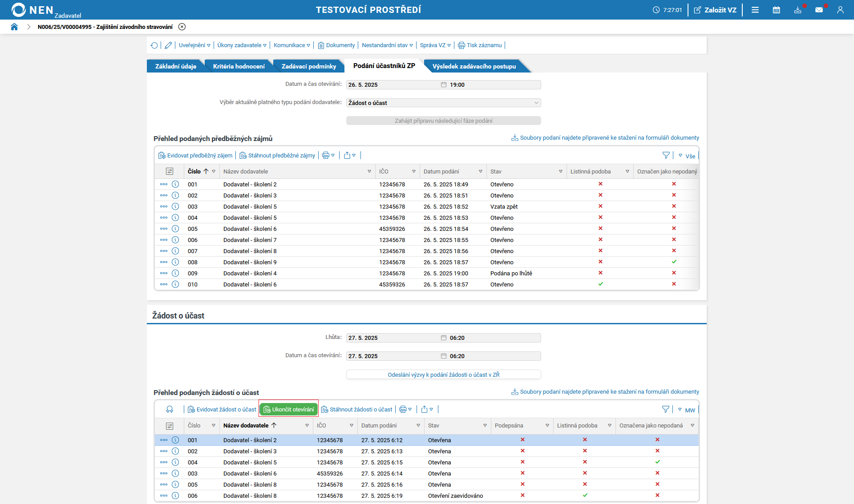Open the Žádost o účast type combo box
854x504 pixels.
444,103
